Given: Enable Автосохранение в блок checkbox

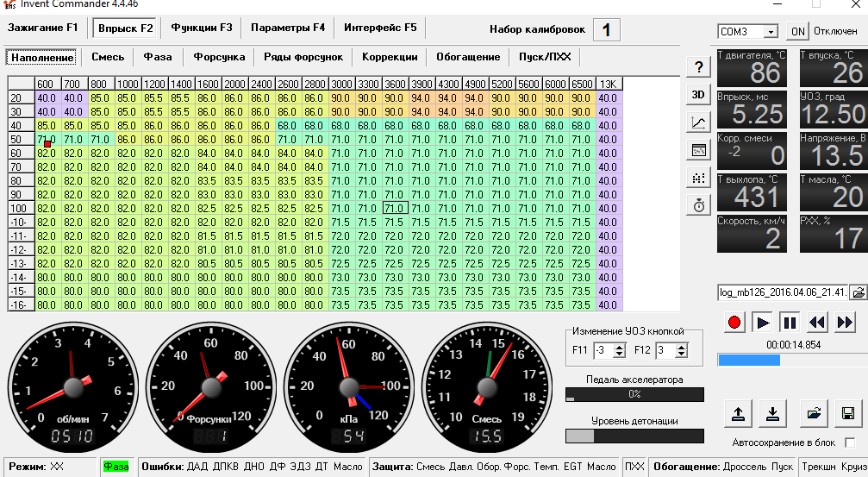Looking at the screenshot, I should coord(850,442).
